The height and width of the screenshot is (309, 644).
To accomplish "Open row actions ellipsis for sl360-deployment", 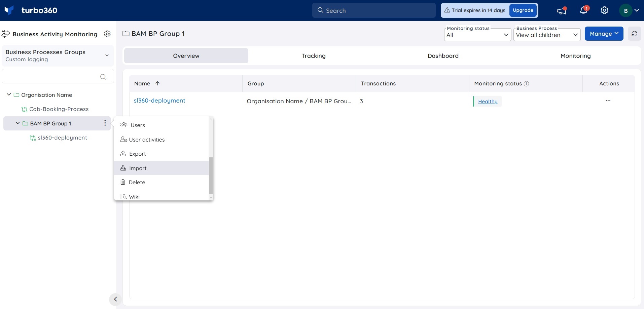I will pyautogui.click(x=608, y=101).
